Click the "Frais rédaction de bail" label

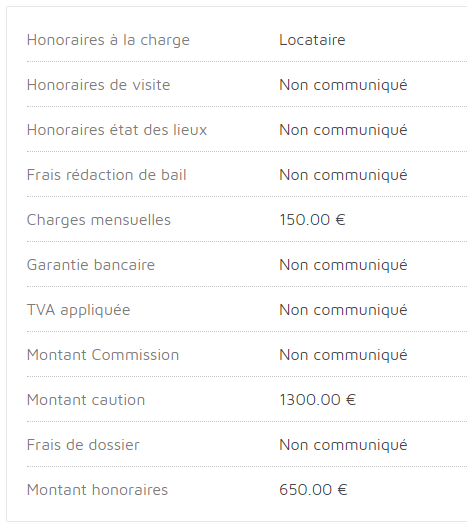coord(107,175)
